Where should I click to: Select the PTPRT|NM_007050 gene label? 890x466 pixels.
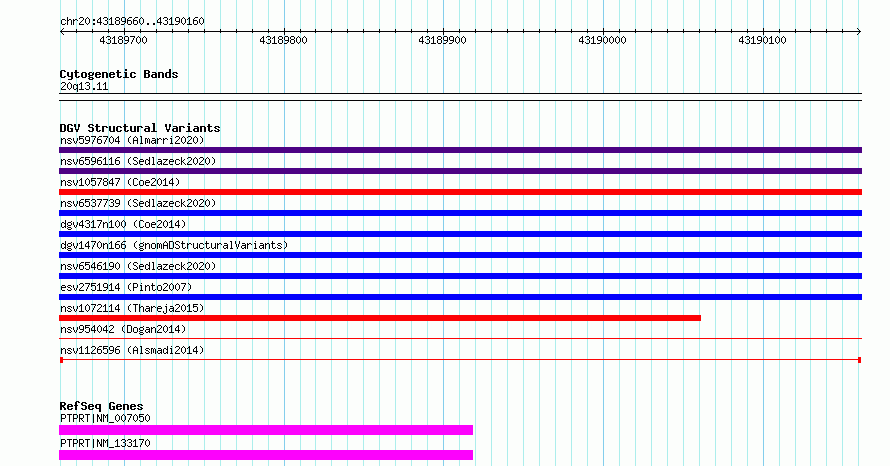(105, 418)
